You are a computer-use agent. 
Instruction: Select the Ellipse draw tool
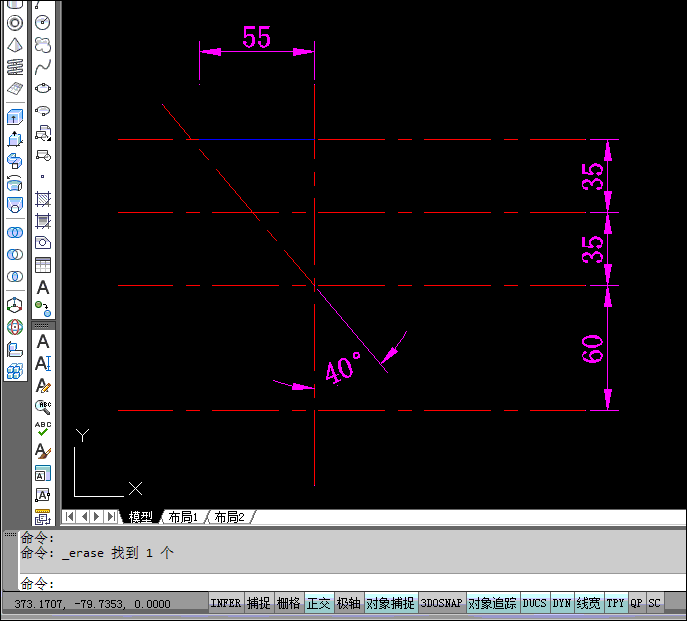[43, 89]
